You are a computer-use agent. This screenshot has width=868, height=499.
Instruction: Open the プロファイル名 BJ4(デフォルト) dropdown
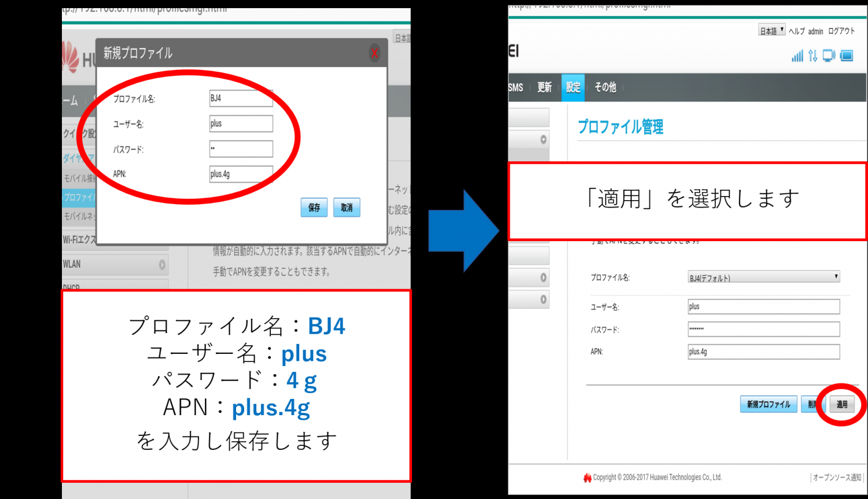coord(763,278)
